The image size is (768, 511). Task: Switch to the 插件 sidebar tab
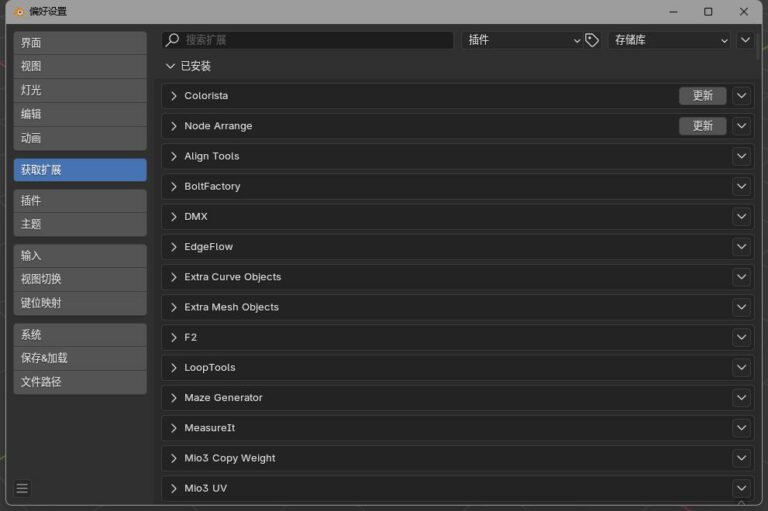click(80, 201)
